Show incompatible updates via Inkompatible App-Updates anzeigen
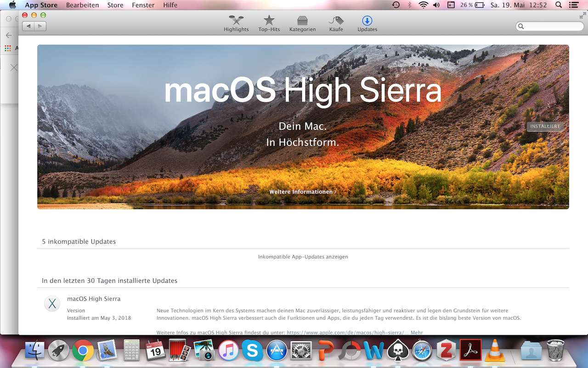 pyautogui.click(x=303, y=257)
